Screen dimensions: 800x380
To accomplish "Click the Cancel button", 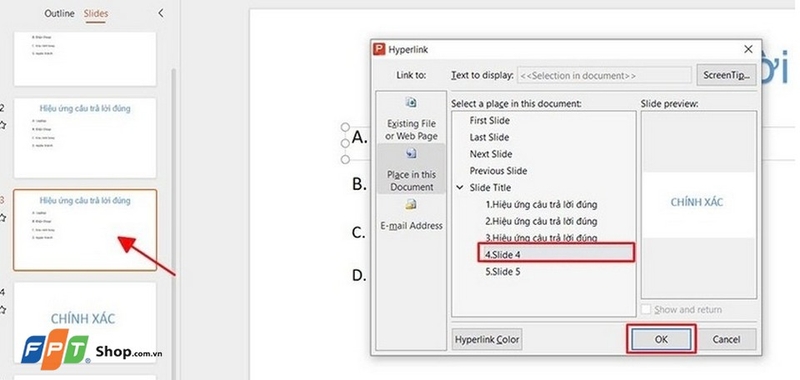I will [x=727, y=339].
